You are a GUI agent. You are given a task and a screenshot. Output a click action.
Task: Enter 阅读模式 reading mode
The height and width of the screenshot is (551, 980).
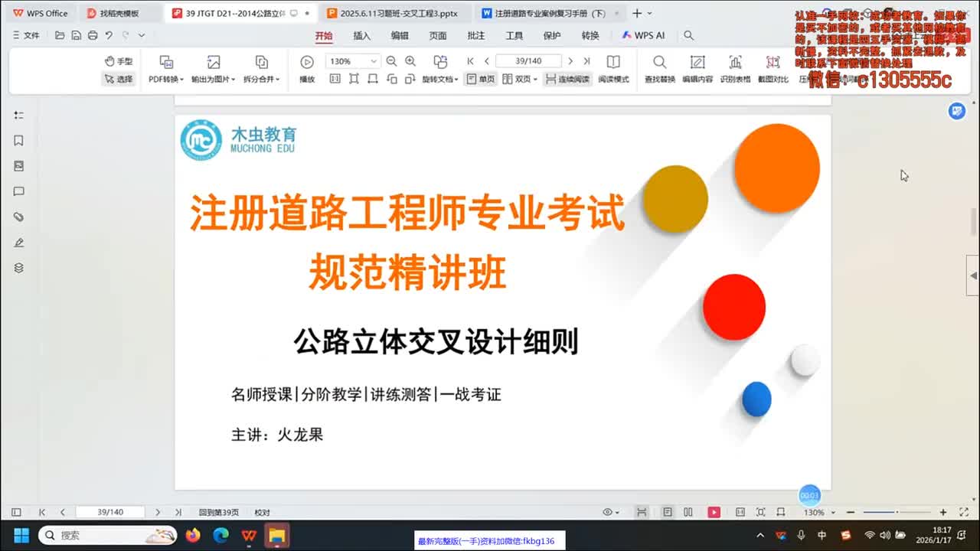[x=613, y=69]
